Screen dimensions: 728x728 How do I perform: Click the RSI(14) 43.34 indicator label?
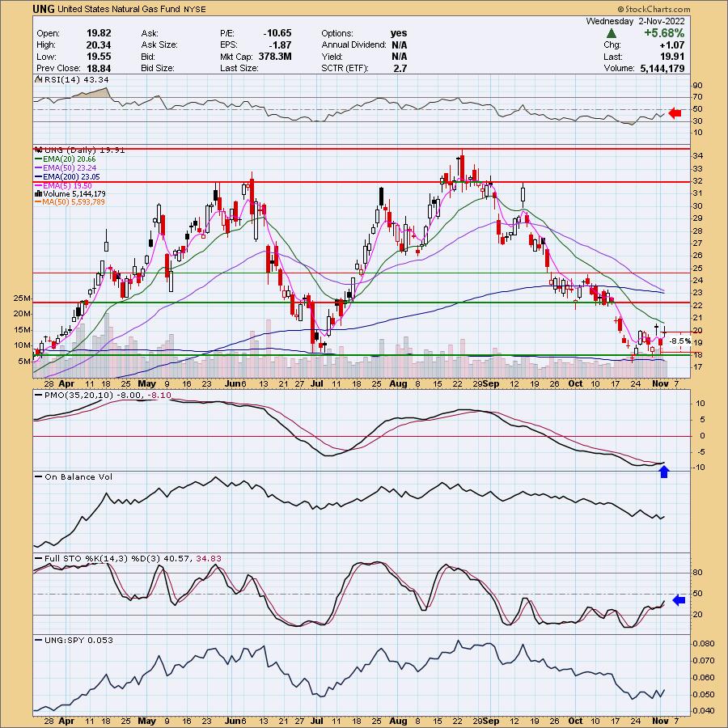(74, 80)
